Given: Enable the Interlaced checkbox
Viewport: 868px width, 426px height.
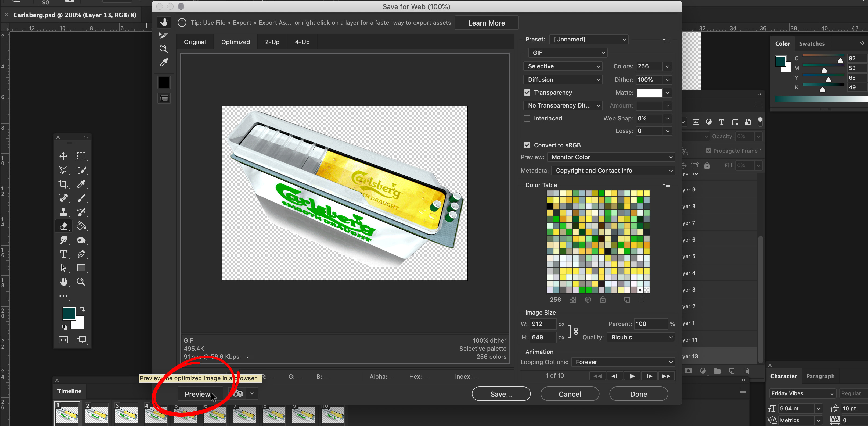Looking at the screenshot, I should (x=527, y=118).
